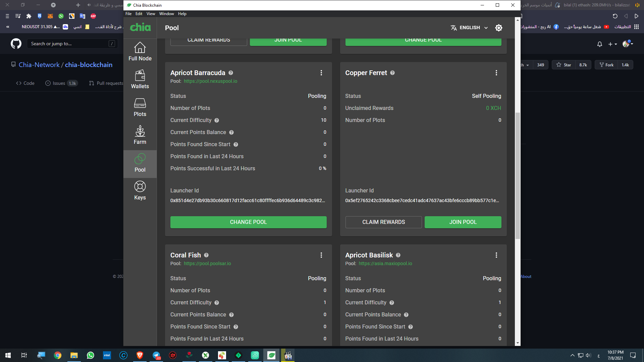Show Current Points Balance help for Apricot Basilisk
The image size is (644, 362).
coord(406,315)
